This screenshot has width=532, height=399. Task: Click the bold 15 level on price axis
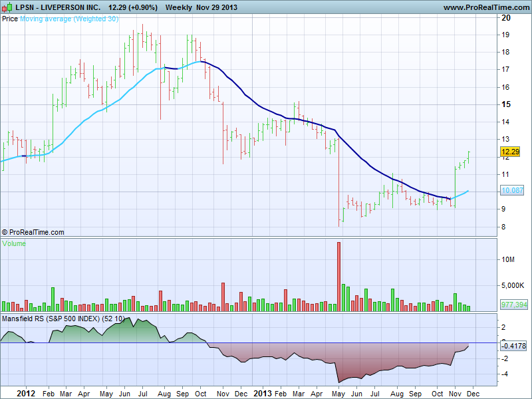[505, 104]
